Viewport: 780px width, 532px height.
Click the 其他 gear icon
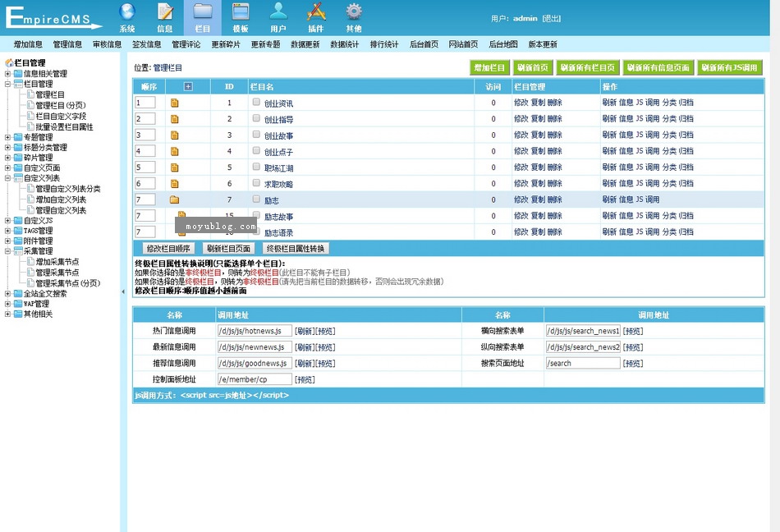click(x=354, y=12)
